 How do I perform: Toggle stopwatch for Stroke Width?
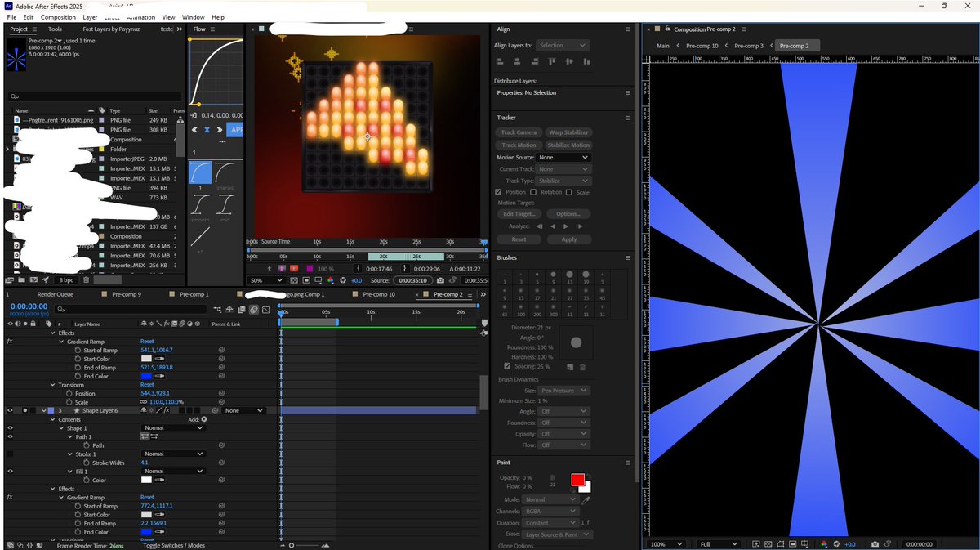click(x=86, y=463)
